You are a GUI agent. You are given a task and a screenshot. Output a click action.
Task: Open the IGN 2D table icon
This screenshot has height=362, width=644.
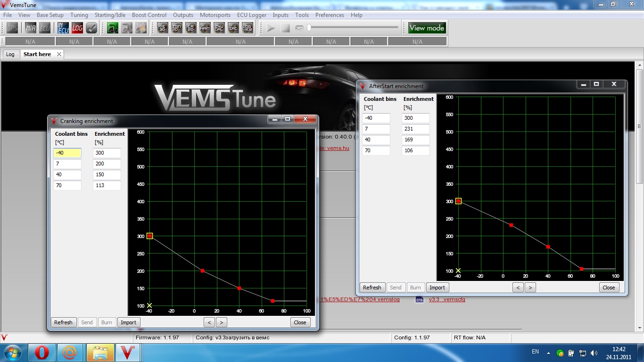(177, 28)
